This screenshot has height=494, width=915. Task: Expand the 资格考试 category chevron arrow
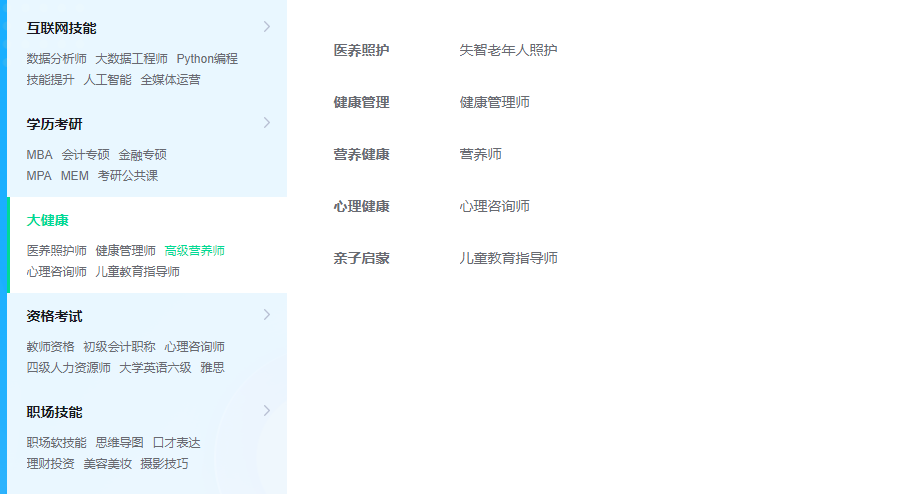(266, 315)
